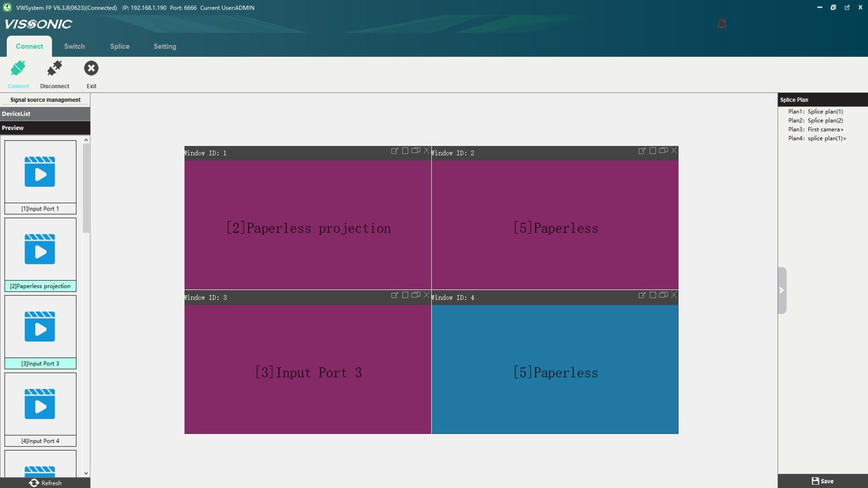Image resolution: width=868 pixels, height=488 pixels.
Task: Maximize Window ID 2 with its square icon
Action: 653,151
